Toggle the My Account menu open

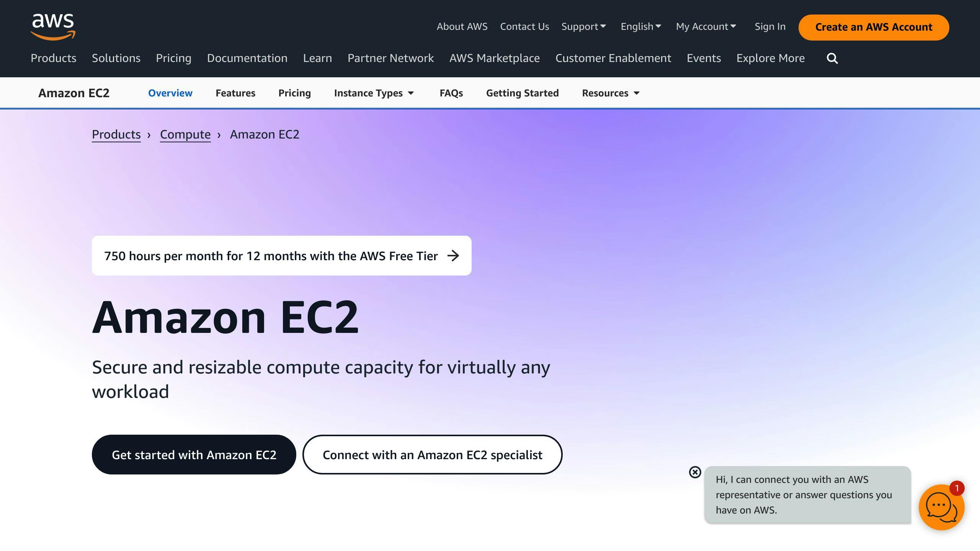click(x=706, y=26)
